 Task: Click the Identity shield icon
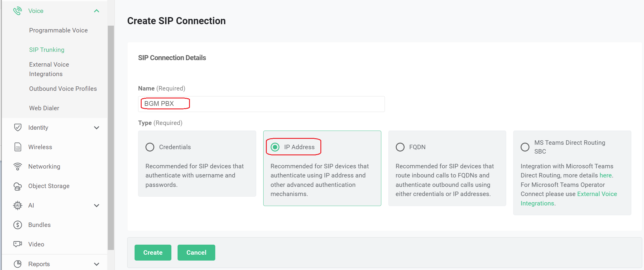tap(18, 128)
